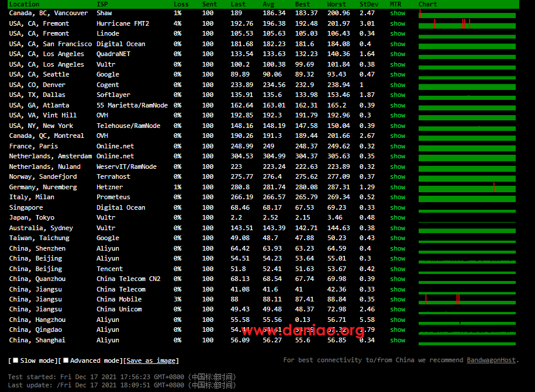Click the Save as image link
This screenshot has width=535, height=392.
pos(151,360)
